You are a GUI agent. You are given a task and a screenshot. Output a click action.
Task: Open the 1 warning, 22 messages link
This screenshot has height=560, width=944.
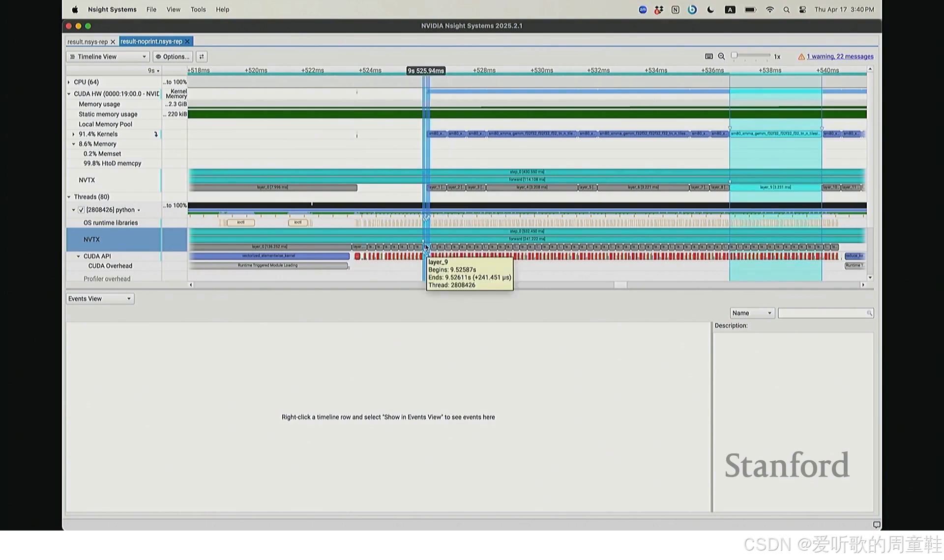tap(840, 56)
